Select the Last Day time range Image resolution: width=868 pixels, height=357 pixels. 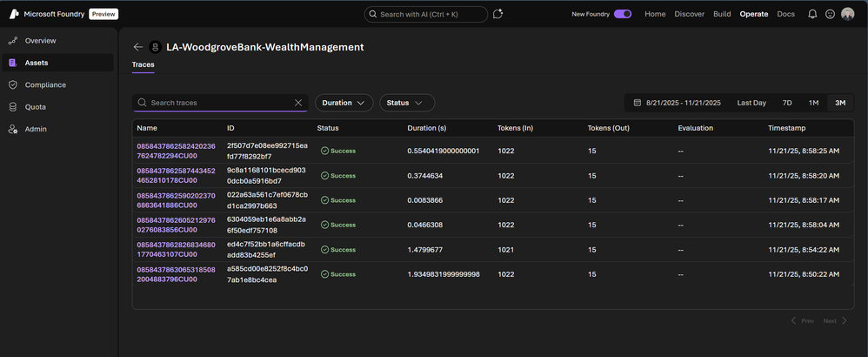(x=751, y=103)
